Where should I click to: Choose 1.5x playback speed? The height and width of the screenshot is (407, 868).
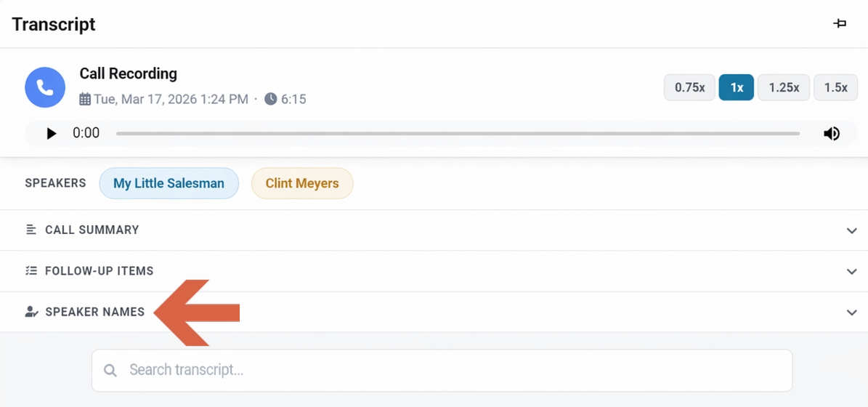[835, 87]
